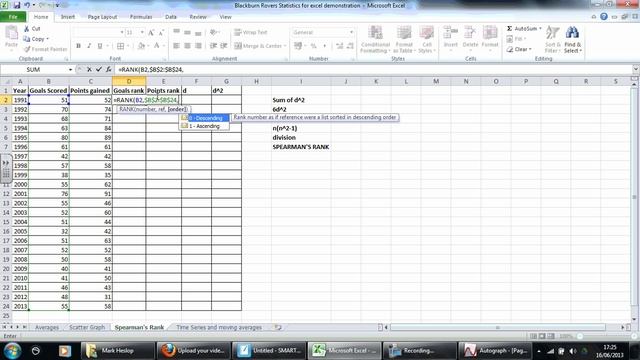The height and width of the screenshot is (360, 640).
Task: Select column D header
Action: 129,81
